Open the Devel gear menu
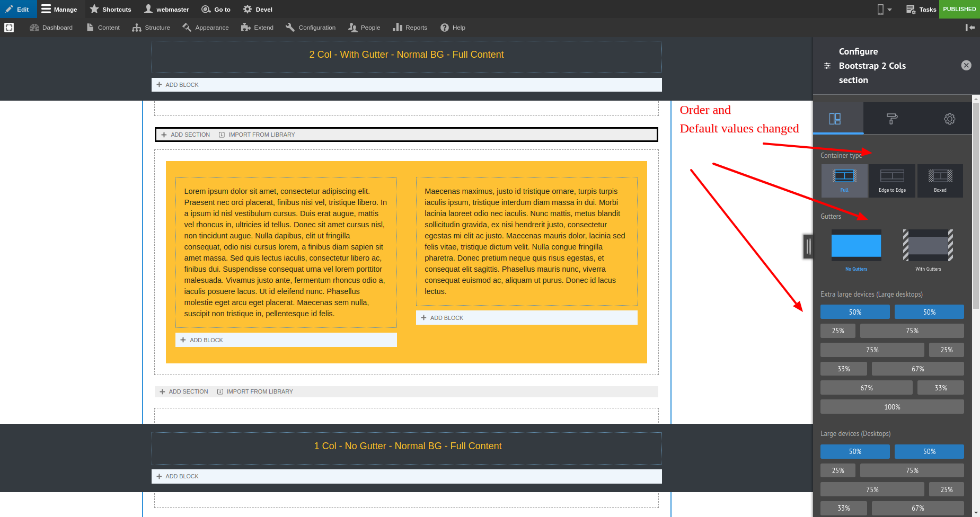980x517 pixels. (258, 9)
